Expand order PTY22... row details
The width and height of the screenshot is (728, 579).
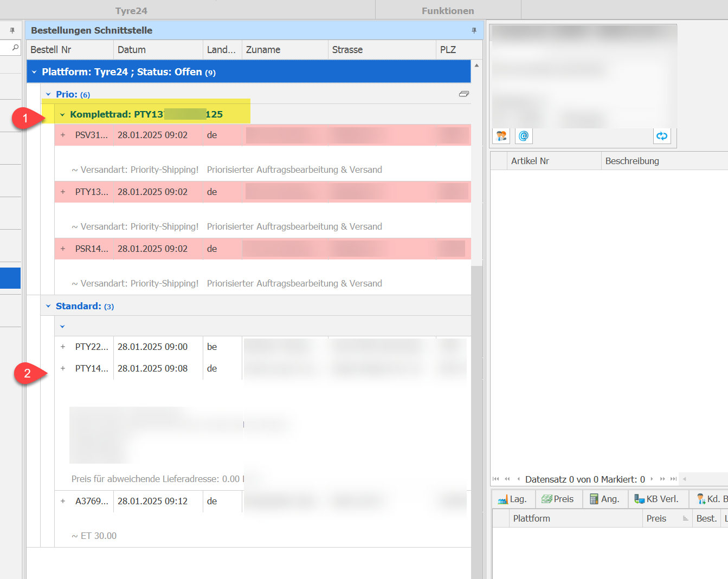63,347
